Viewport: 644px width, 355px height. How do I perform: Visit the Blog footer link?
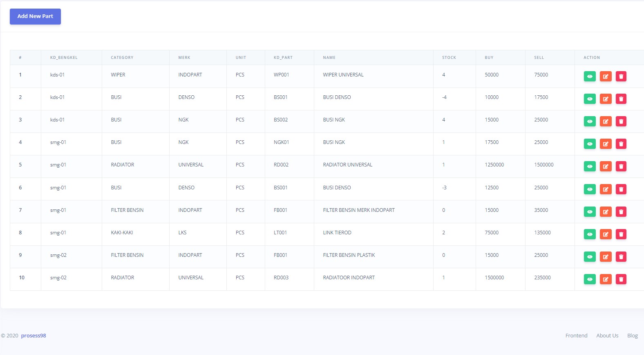[632, 336]
